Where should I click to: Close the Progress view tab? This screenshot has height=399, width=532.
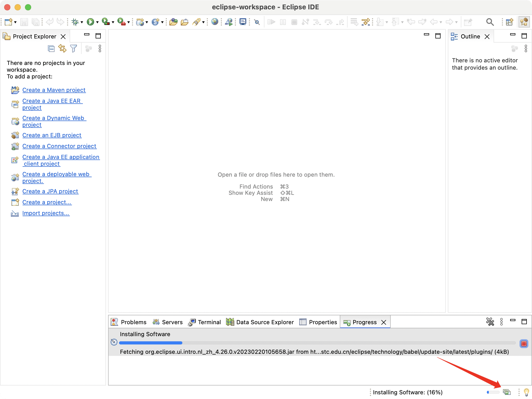[384, 322]
